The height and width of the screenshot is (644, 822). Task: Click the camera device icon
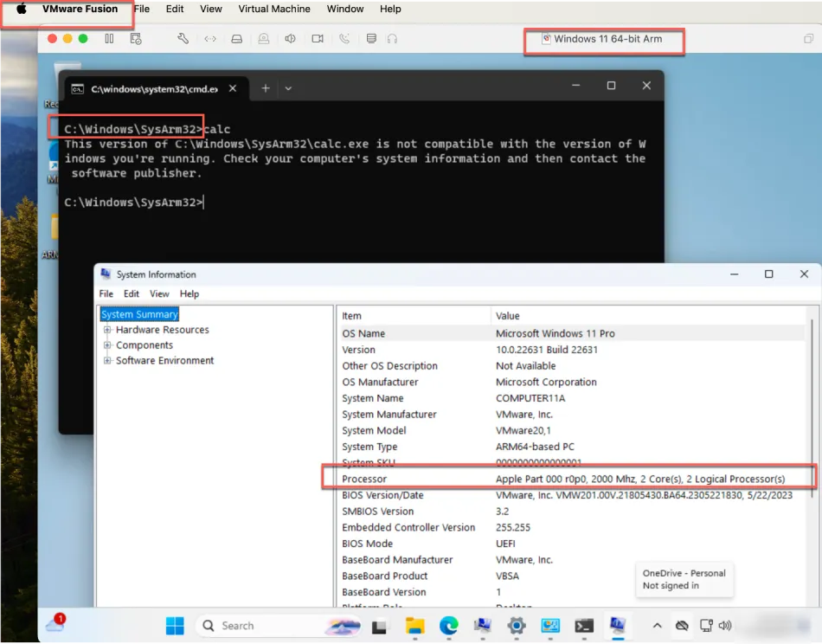318,39
